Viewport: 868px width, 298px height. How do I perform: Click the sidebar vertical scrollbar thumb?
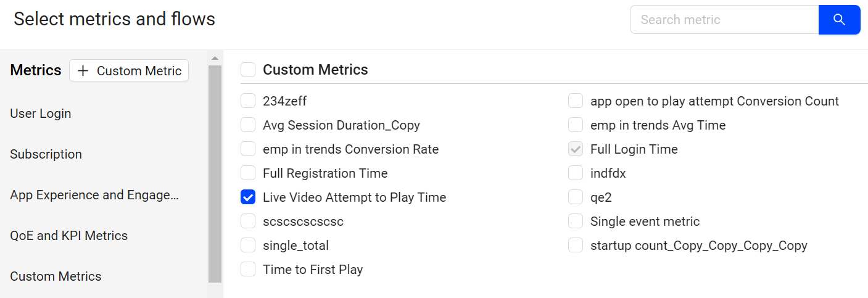(x=215, y=173)
